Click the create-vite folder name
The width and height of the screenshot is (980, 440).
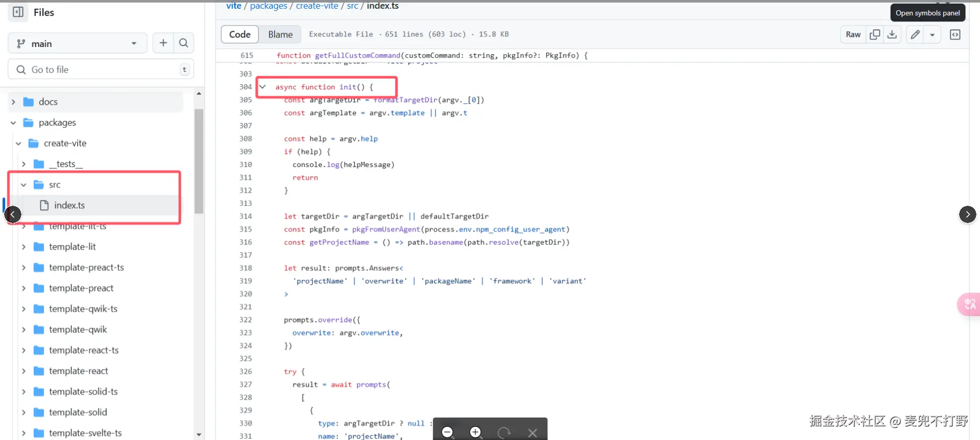65,143
